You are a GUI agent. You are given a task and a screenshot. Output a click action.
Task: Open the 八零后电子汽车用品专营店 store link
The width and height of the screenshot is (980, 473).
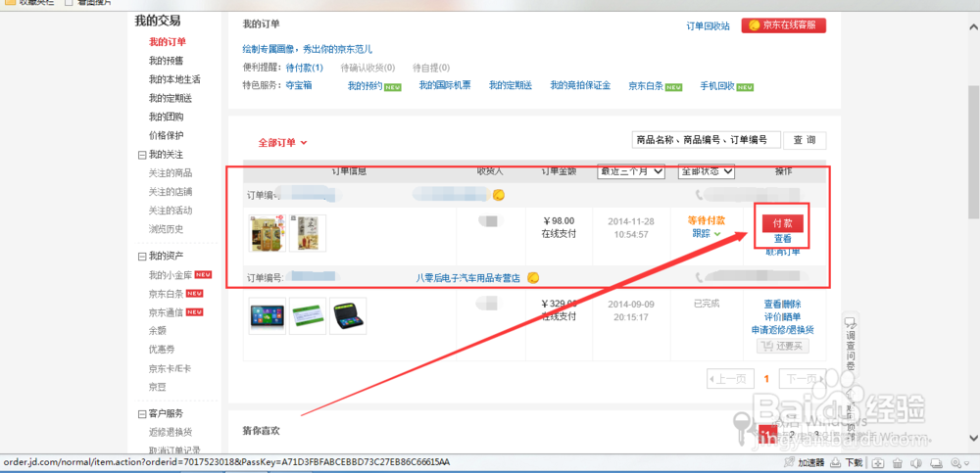click(x=468, y=277)
